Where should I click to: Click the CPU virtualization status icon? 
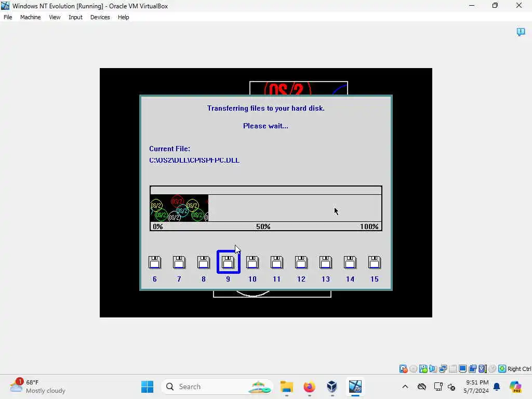tap(482, 369)
